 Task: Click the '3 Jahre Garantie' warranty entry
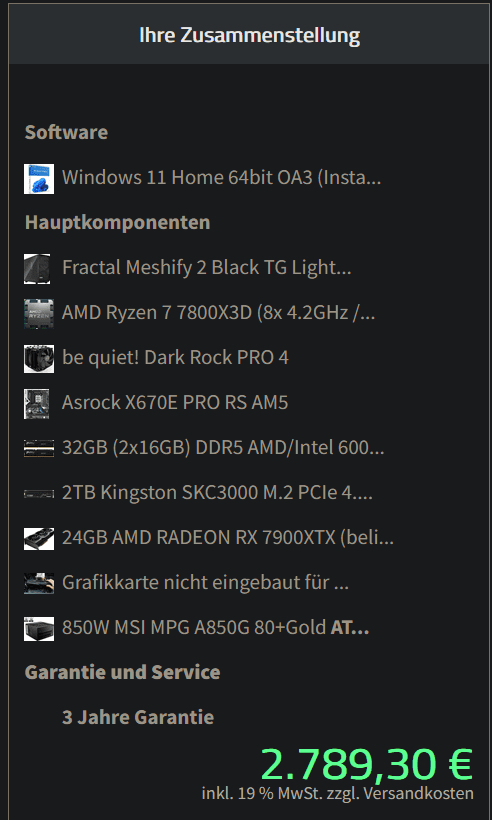(x=138, y=718)
